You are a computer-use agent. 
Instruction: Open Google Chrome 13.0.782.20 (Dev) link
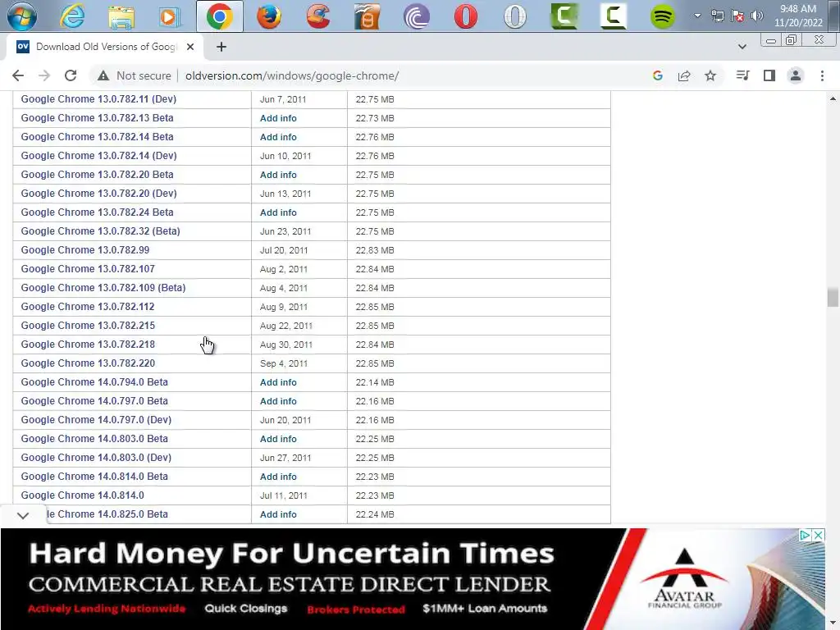98,194
